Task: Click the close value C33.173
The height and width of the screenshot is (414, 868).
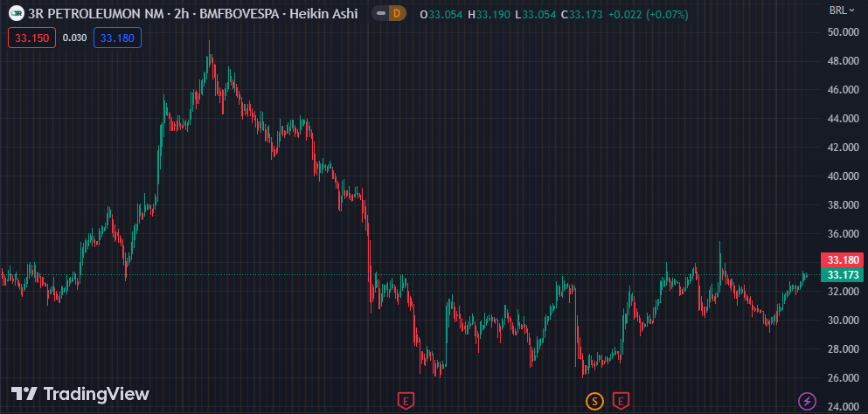Action: [x=582, y=14]
